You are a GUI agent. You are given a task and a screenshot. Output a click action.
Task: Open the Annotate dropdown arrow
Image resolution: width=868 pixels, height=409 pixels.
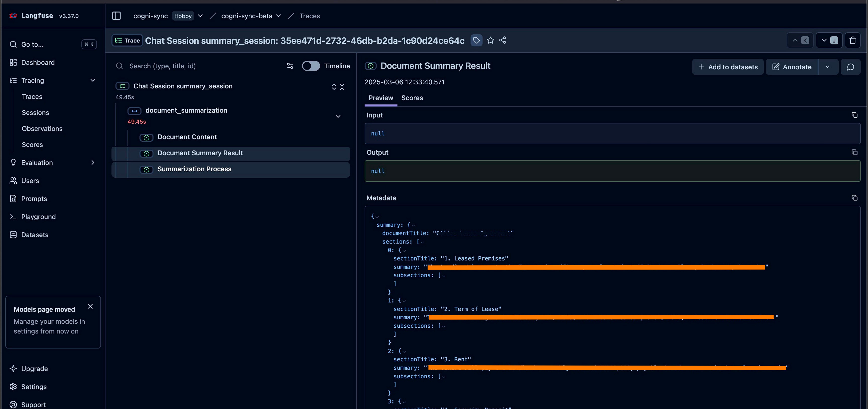(x=827, y=67)
